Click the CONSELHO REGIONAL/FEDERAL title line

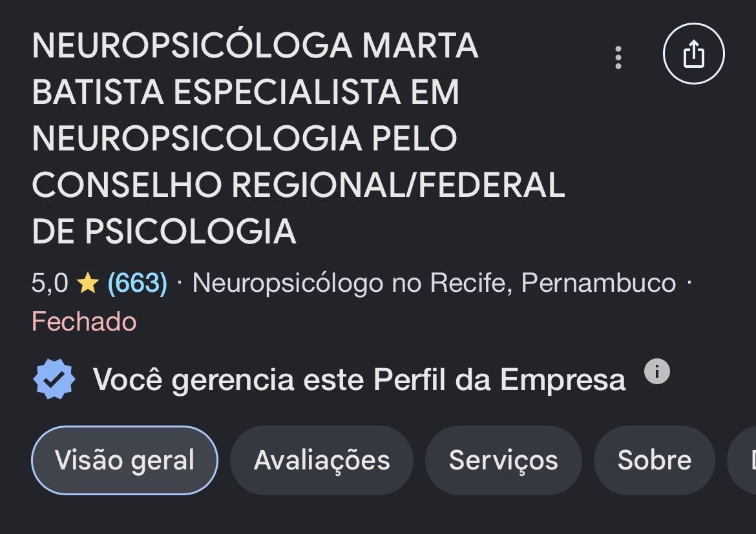[x=299, y=185]
